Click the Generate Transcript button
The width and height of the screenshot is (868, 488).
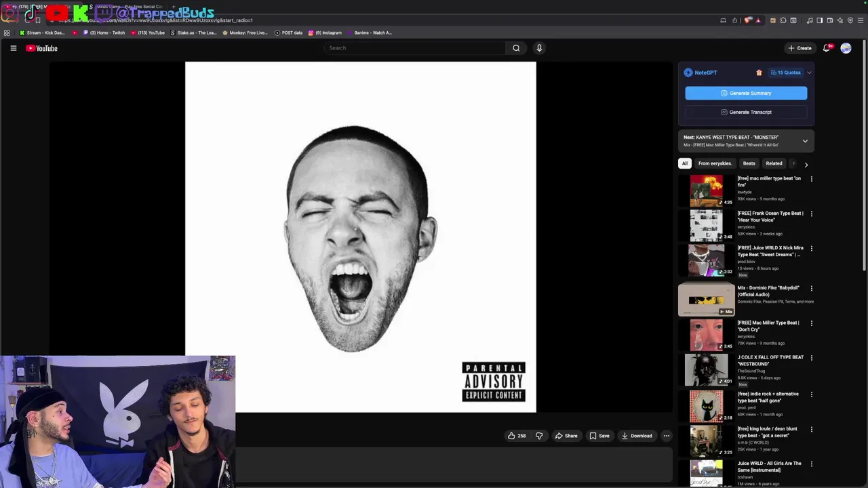(x=746, y=112)
